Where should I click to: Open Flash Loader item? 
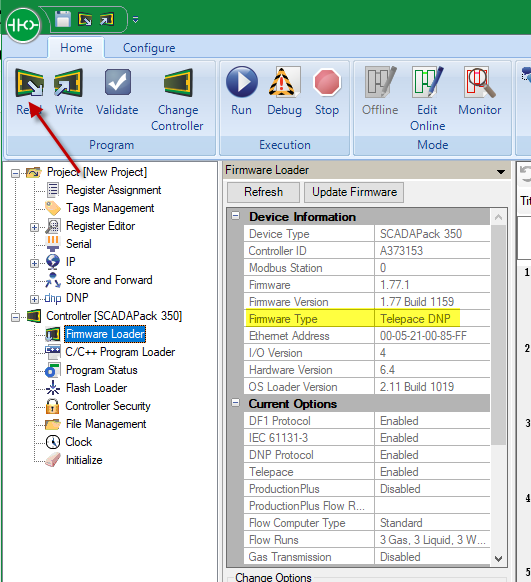click(96, 388)
